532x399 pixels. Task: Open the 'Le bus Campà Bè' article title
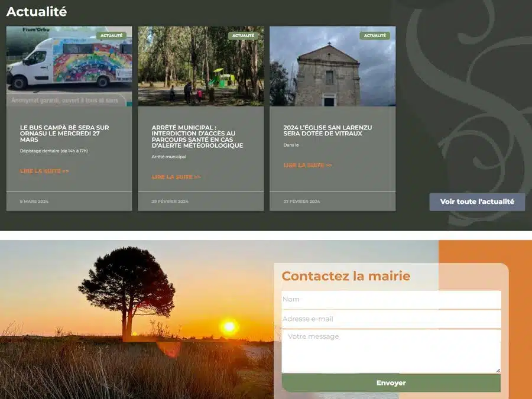[64, 134]
